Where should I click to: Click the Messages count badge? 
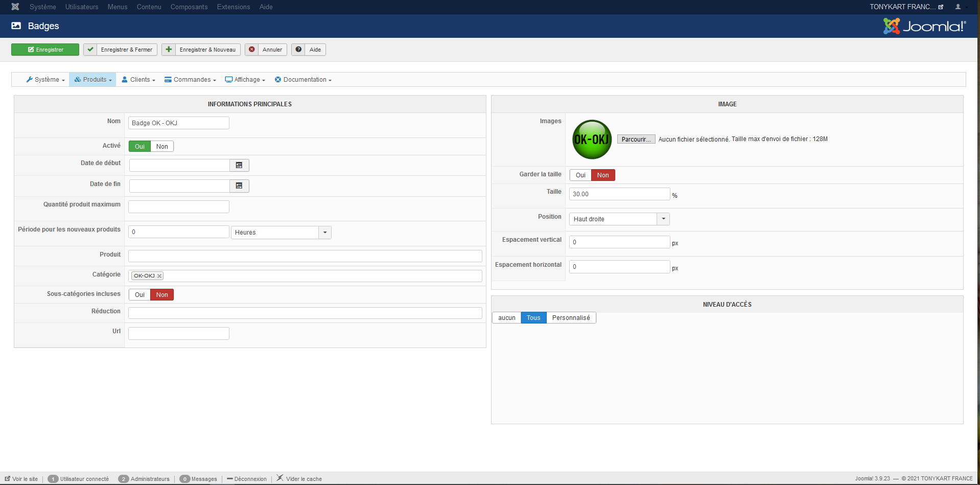[x=185, y=479]
